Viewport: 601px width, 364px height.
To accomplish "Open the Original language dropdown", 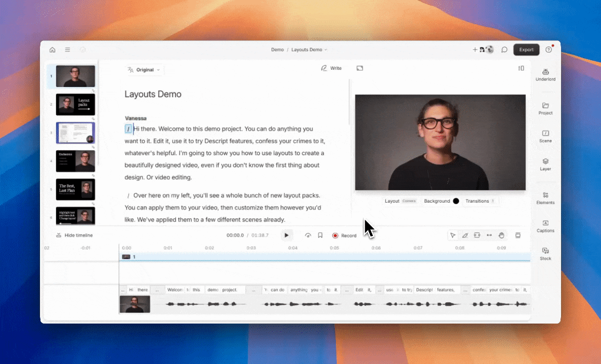I will pyautogui.click(x=145, y=70).
